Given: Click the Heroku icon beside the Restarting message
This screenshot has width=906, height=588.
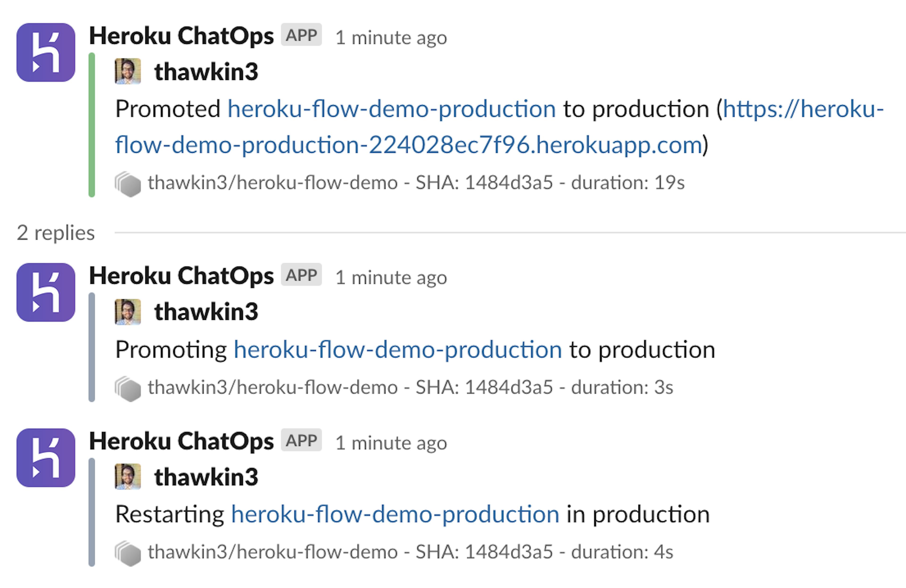Looking at the screenshot, I should (46, 459).
